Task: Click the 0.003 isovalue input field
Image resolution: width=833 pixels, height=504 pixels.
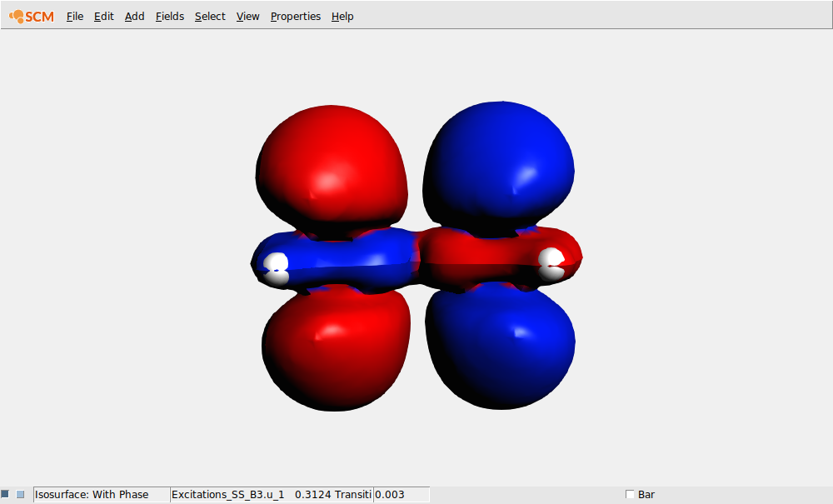Action: pos(402,493)
